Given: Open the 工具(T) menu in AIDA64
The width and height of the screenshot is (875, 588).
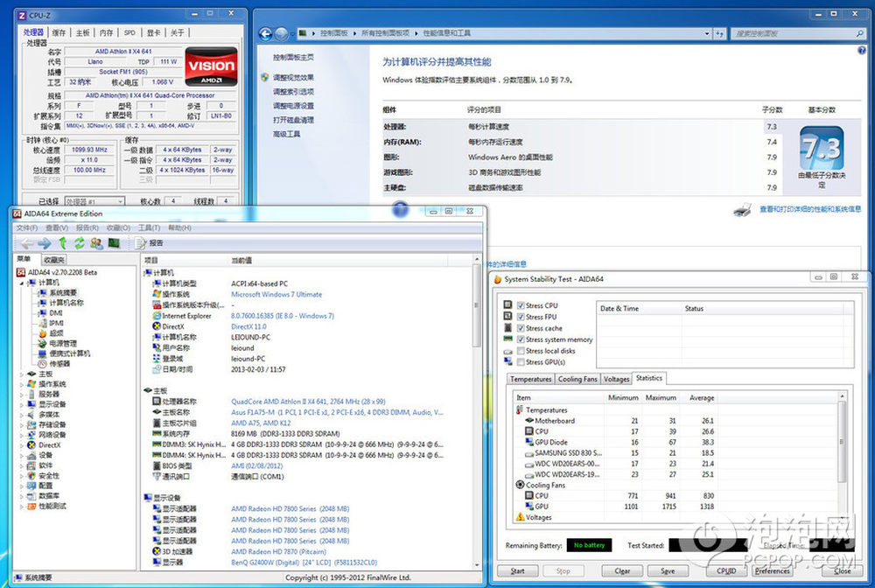Looking at the screenshot, I should pos(149,228).
